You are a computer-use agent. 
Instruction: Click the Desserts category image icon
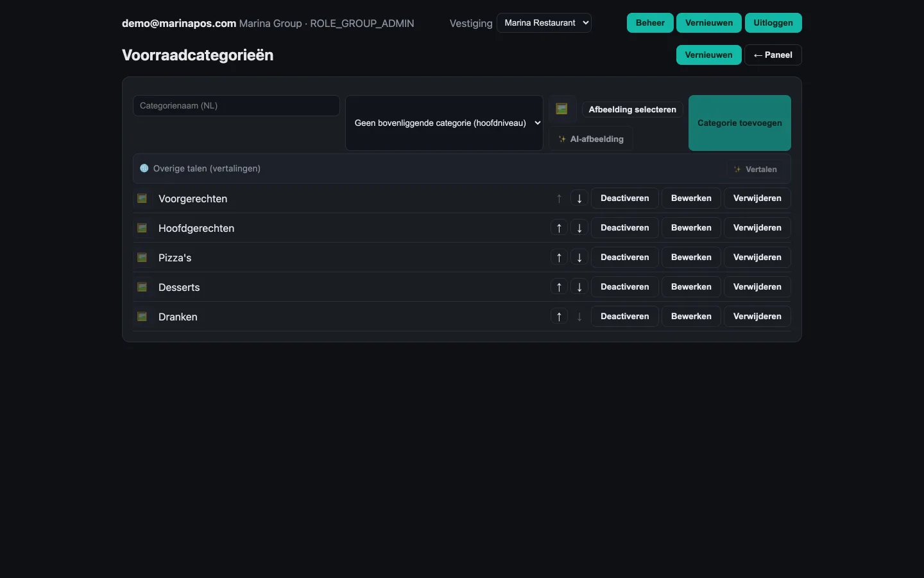point(142,287)
